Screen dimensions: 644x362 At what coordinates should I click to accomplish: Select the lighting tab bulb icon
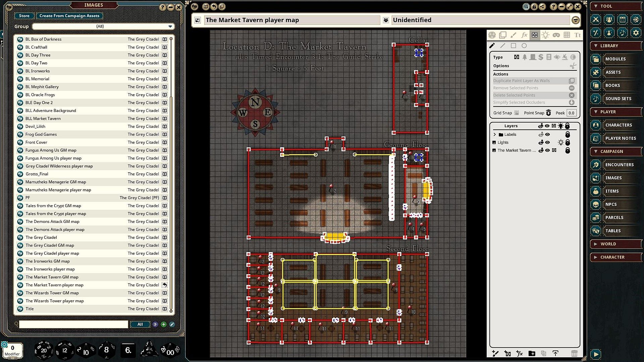(x=545, y=35)
